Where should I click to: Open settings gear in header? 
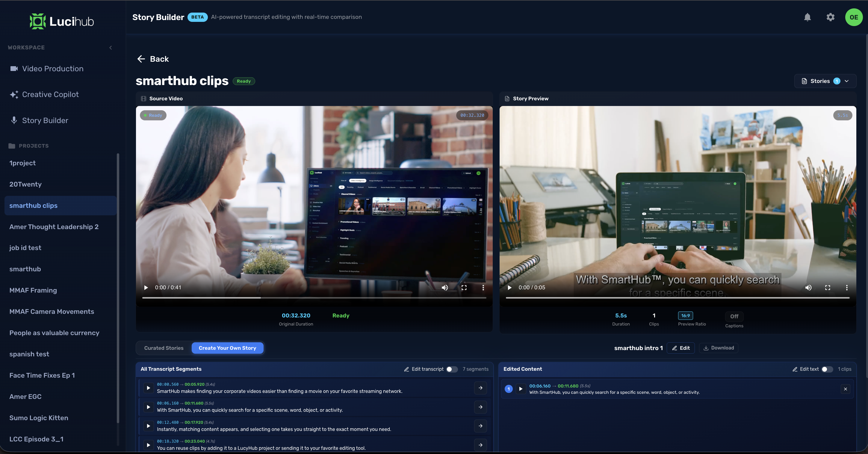click(830, 17)
